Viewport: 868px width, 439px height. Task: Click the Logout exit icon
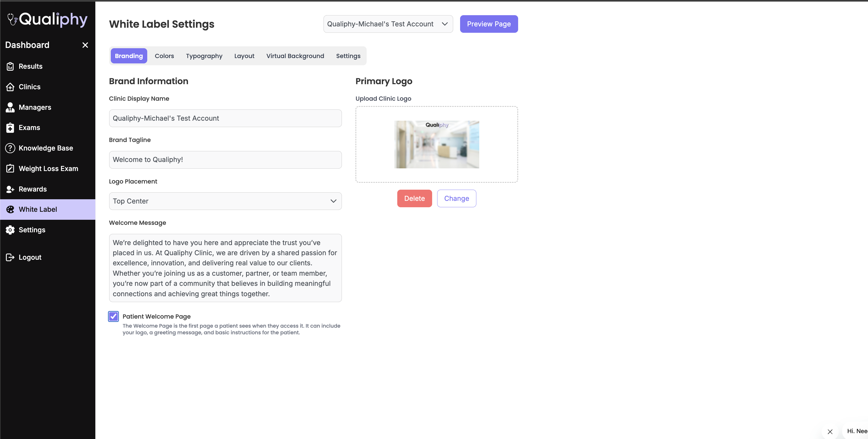[10, 257]
